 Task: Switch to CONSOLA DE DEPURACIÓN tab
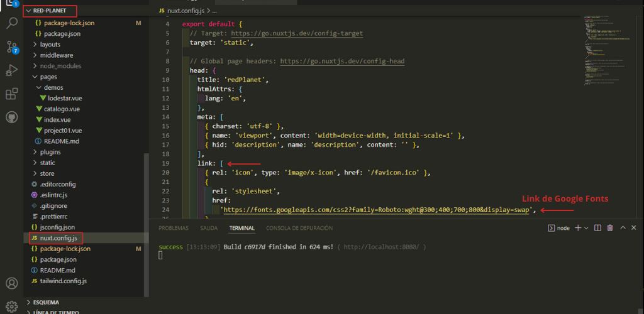tap(299, 228)
